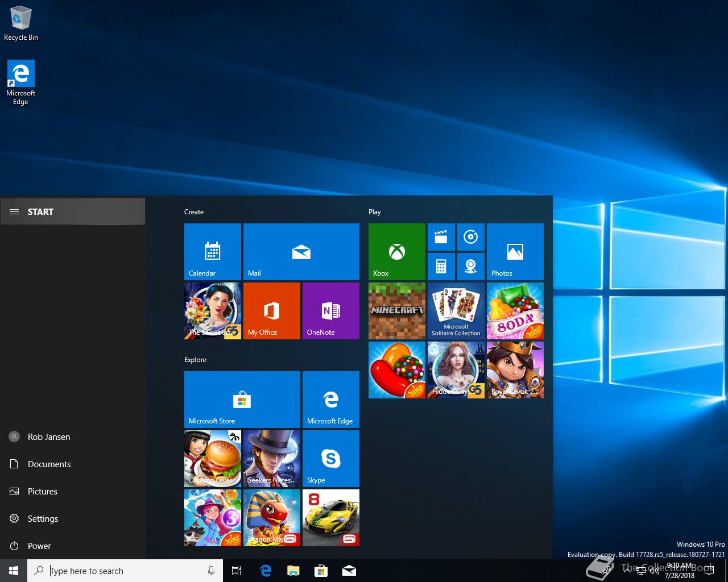Show hidden icons in the system tray
The height and width of the screenshot is (582, 728).
[627, 571]
